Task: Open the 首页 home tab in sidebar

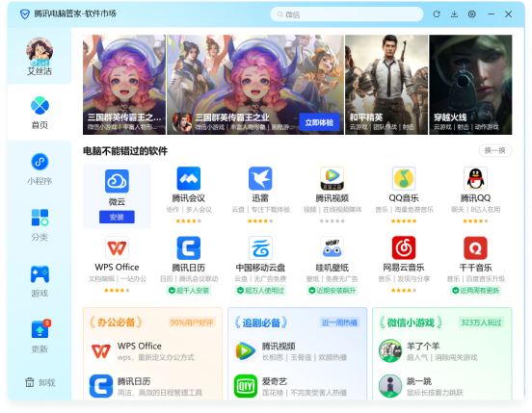Action: pyautogui.click(x=40, y=113)
